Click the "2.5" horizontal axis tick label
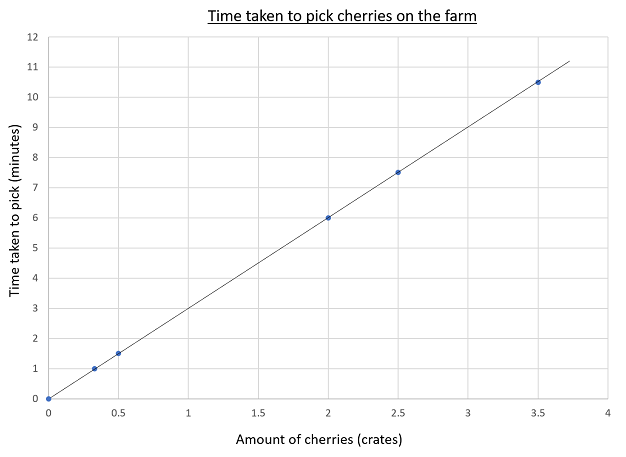 coord(398,412)
